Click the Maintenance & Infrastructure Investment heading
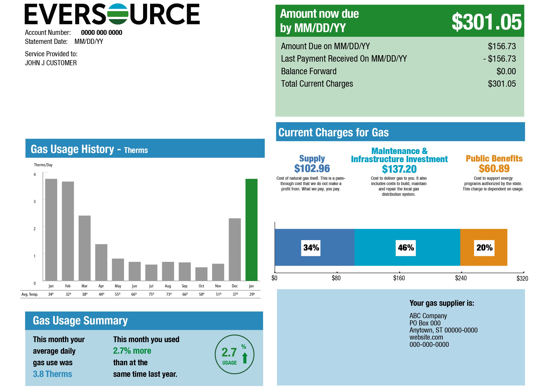546x392 pixels. pyautogui.click(x=399, y=155)
